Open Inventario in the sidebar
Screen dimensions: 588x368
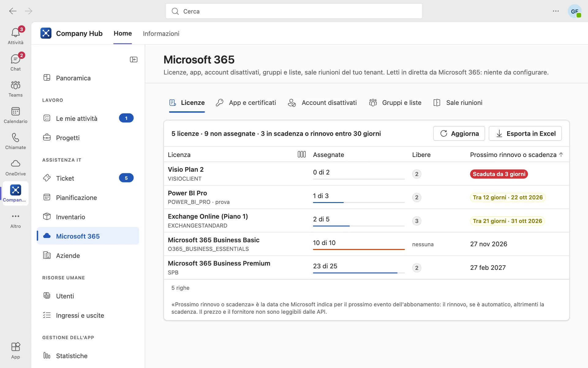point(88,217)
